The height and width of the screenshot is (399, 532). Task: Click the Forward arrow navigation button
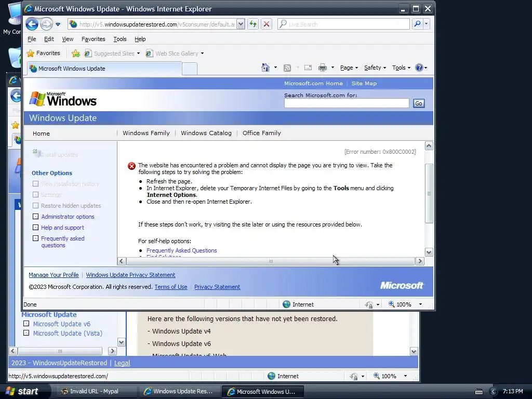[x=46, y=24]
